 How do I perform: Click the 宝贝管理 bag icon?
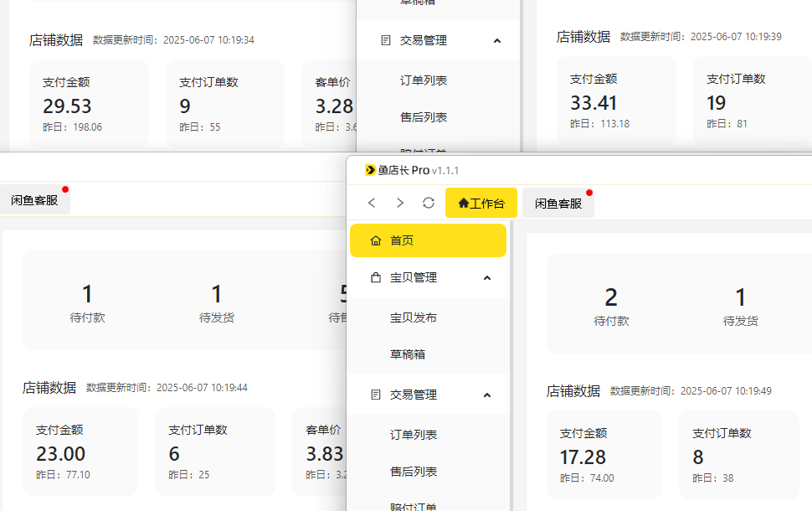point(378,276)
